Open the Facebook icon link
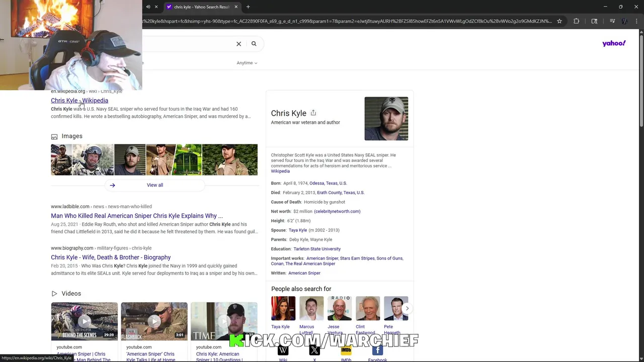The height and width of the screenshot is (362, 644). [377, 350]
